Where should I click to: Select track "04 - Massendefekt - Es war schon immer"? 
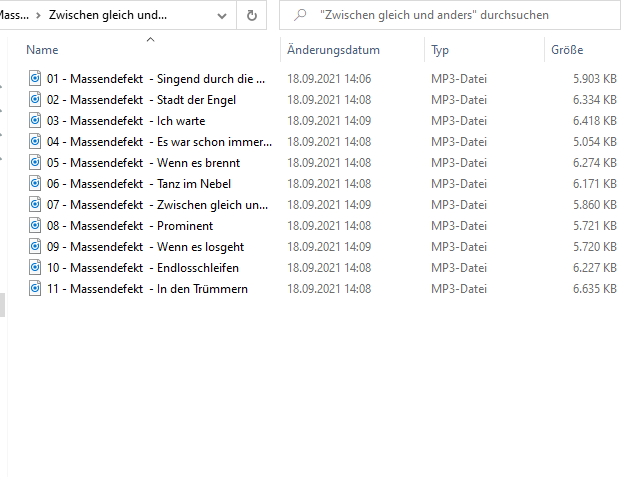(x=158, y=141)
